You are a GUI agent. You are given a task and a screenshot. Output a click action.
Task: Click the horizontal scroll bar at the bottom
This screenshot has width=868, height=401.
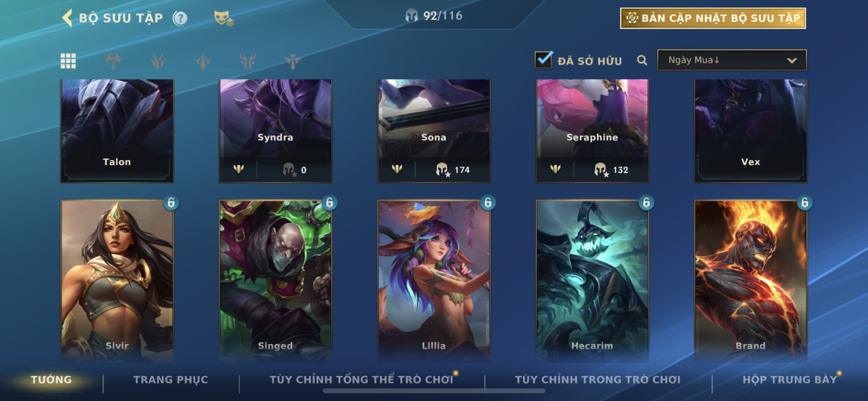(434, 391)
